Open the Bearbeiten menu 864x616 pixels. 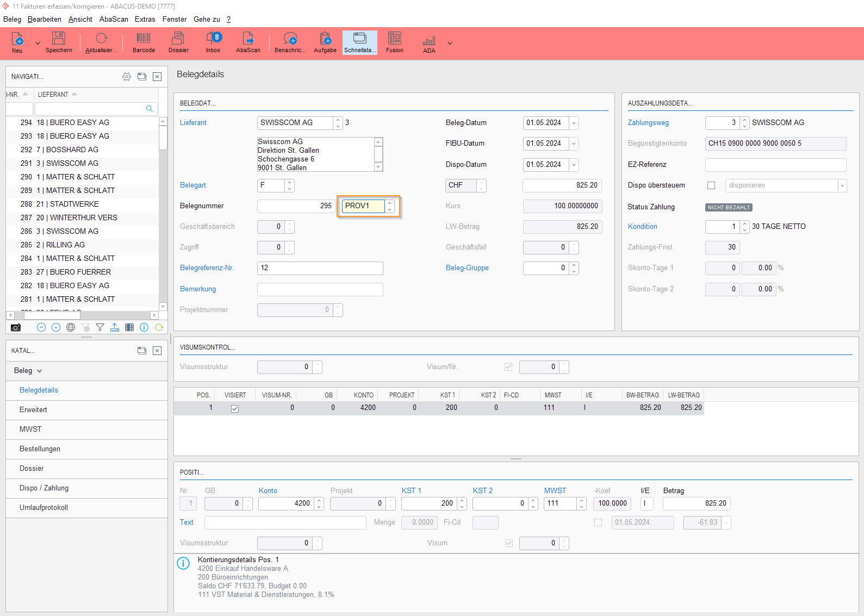pos(45,19)
